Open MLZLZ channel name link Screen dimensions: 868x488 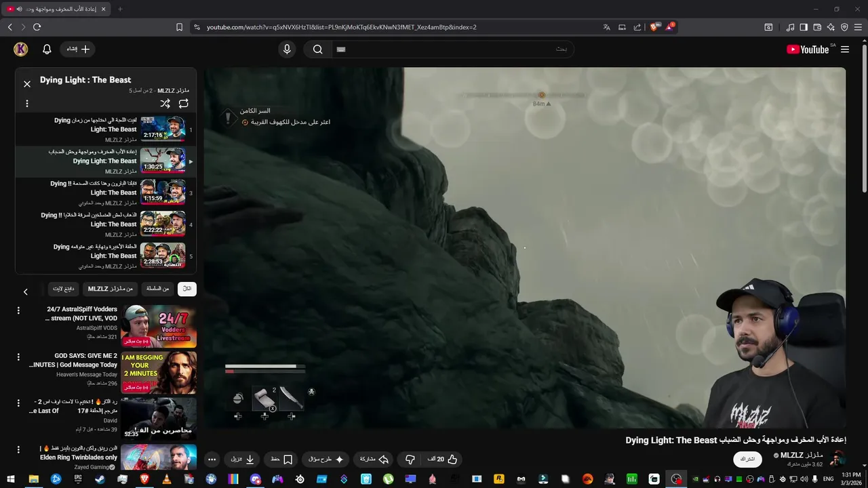pos(802,455)
